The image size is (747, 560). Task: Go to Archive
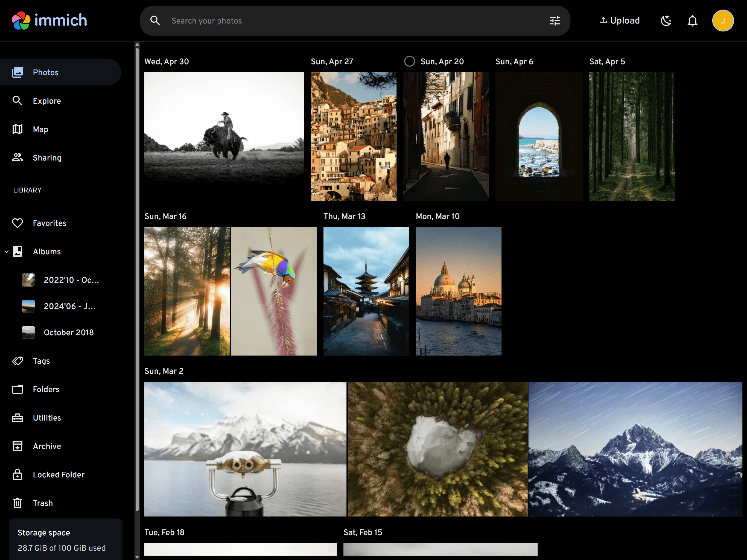coord(60,446)
